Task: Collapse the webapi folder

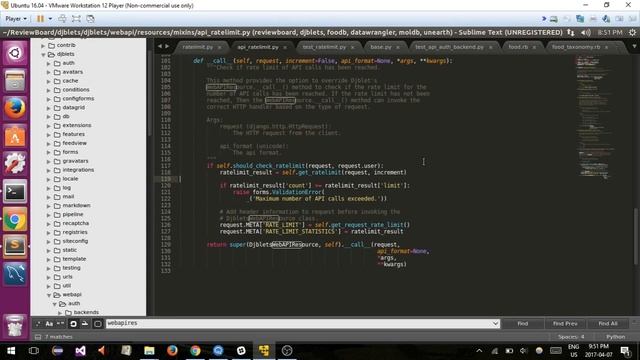Action: click(x=49, y=295)
